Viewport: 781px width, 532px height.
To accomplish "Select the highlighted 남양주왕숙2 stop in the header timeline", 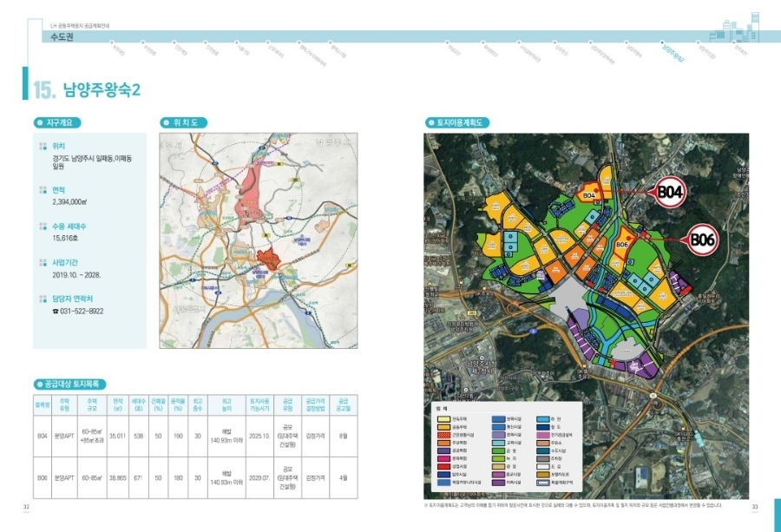I will coord(673,51).
